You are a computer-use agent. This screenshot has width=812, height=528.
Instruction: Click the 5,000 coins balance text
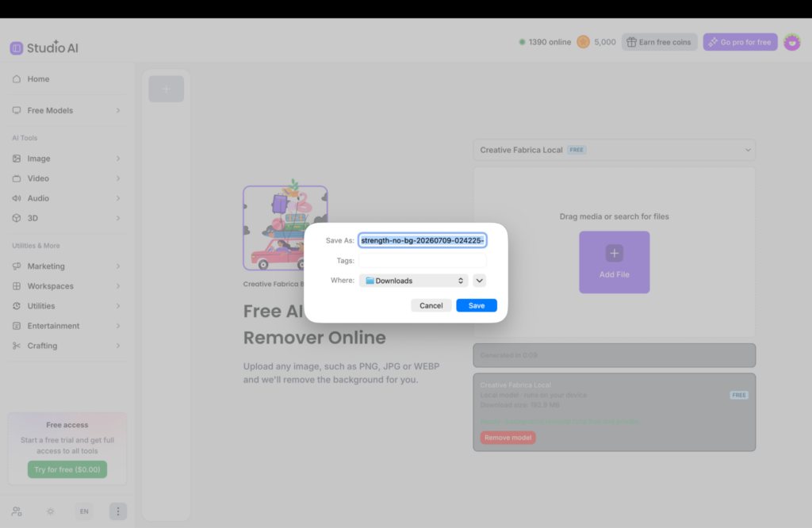[605, 42]
